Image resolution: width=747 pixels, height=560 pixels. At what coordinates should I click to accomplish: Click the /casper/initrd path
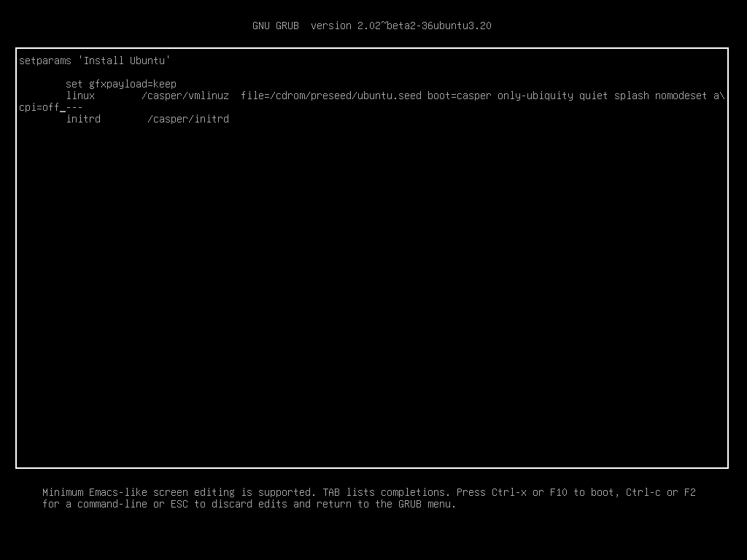188,119
